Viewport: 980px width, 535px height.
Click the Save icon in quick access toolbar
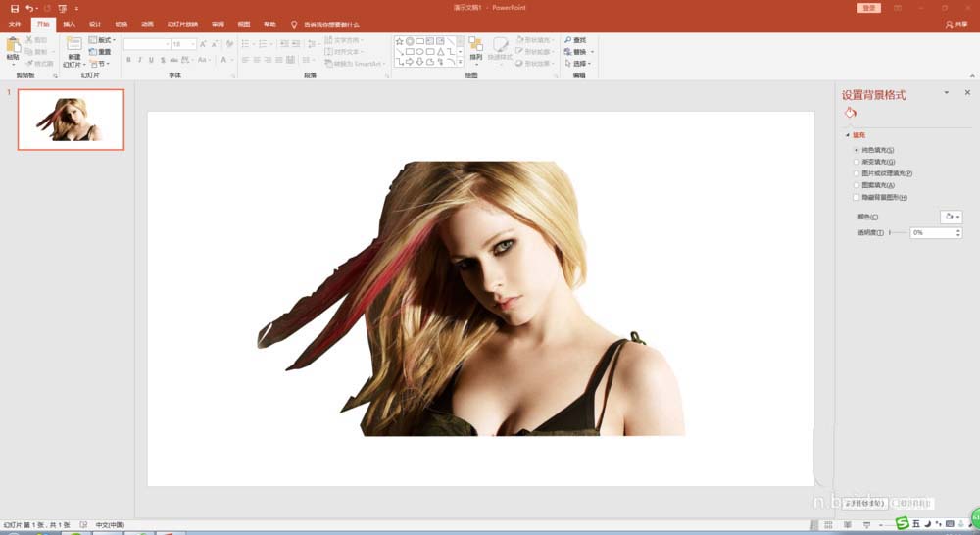[15, 8]
